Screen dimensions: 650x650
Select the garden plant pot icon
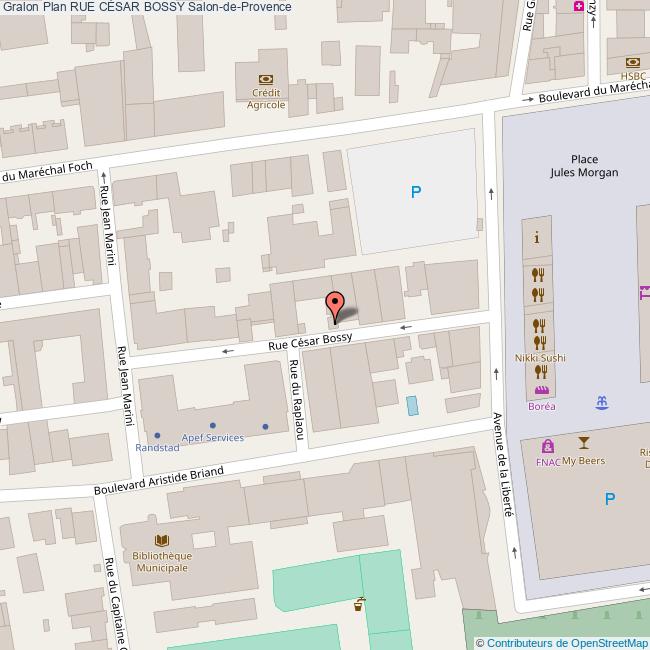coord(358,603)
